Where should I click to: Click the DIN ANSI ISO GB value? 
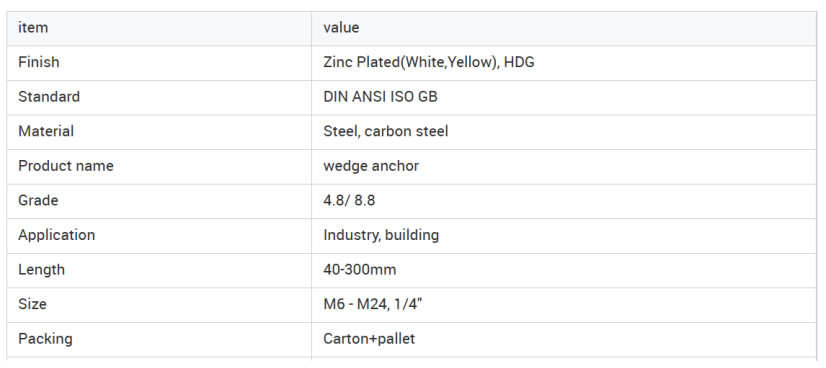click(x=380, y=97)
